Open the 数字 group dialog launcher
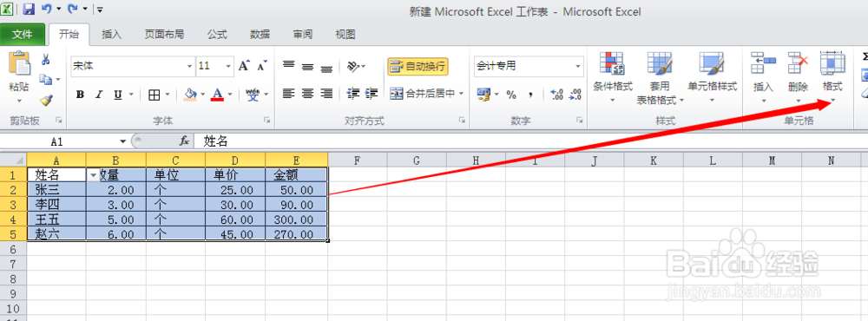Viewport: 868px width, 321px height. click(580, 120)
